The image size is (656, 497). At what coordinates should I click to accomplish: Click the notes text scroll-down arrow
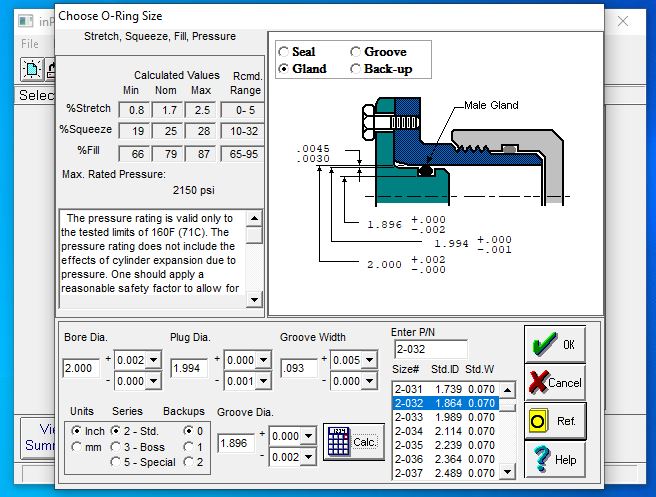[x=254, y=300]
